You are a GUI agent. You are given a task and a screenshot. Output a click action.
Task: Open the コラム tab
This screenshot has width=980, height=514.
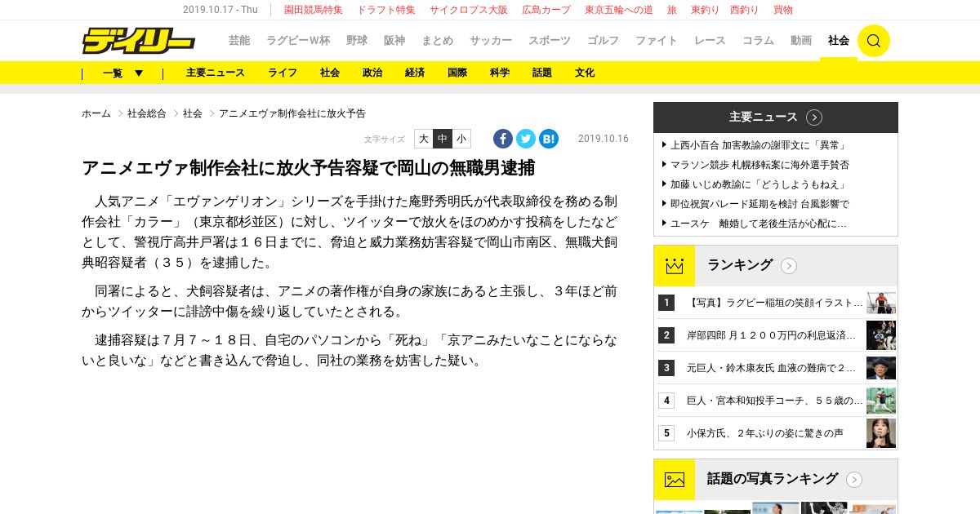coord(758,41)
